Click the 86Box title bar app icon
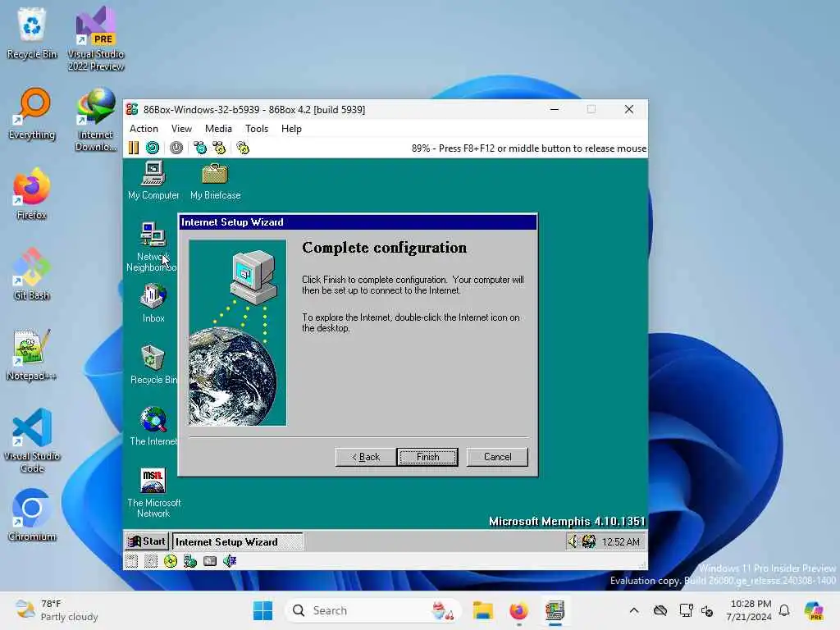This screenshot has height=630, width=840. 132,109
